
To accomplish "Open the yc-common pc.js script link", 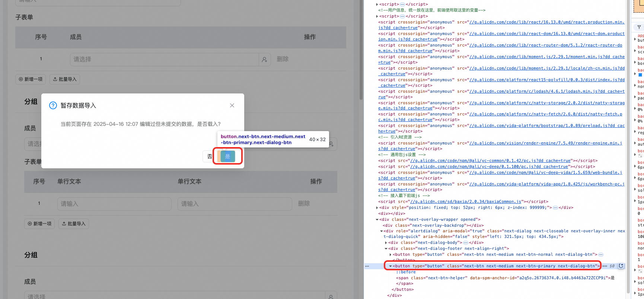I will pyautogui.click(x=490, y=161).
